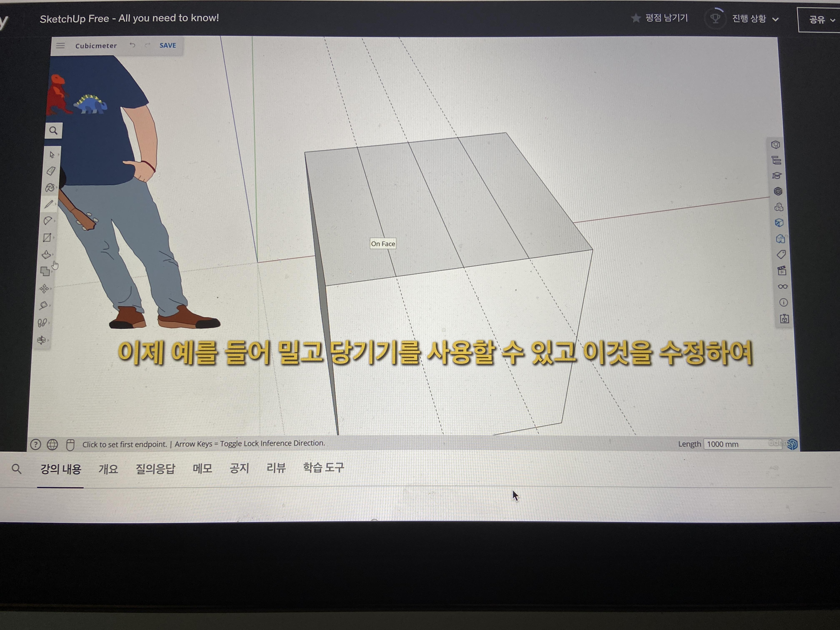
Task: Select the Arc tool
Action: point(48,221)
